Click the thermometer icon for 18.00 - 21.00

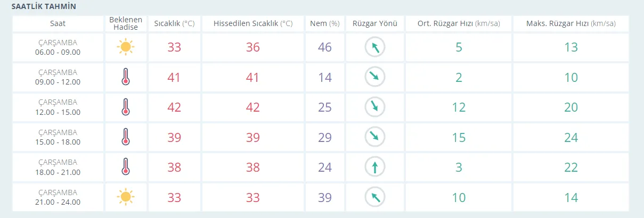click(125, 167)
